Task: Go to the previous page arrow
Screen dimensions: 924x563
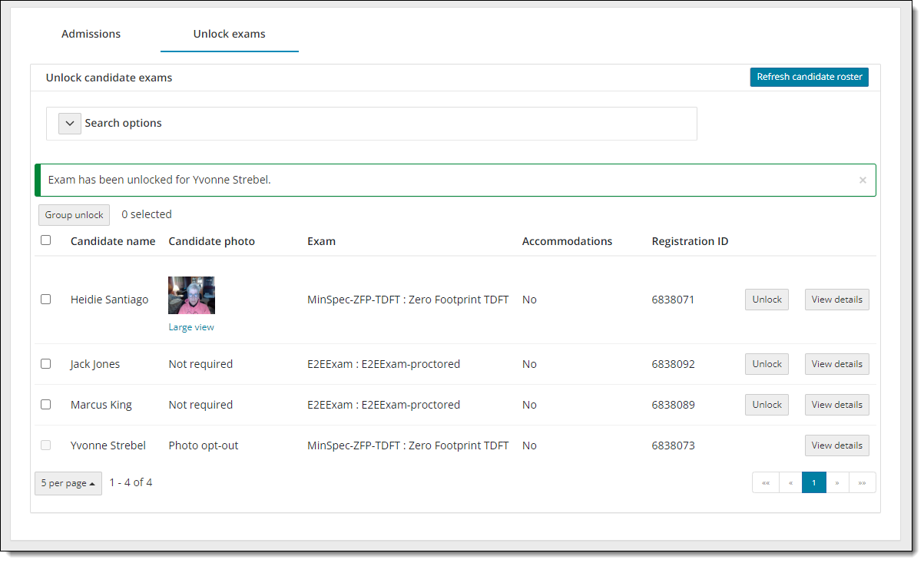Action: coord(790,482)
